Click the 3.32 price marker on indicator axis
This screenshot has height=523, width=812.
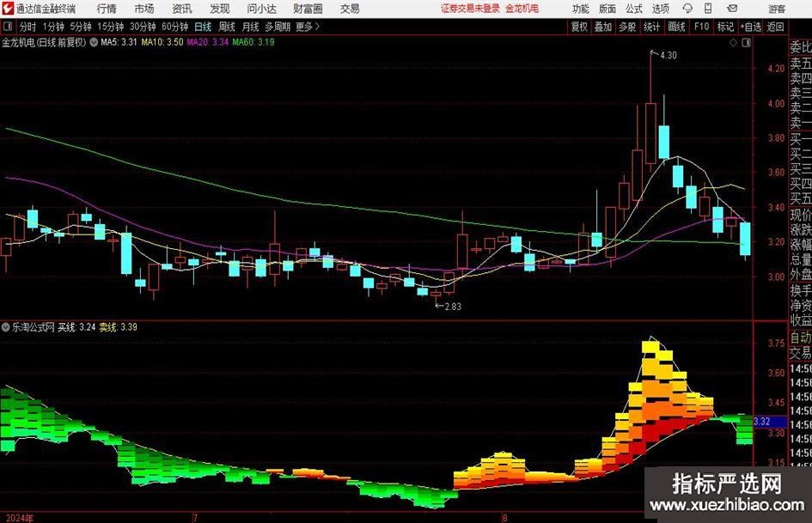pos(761,422)
